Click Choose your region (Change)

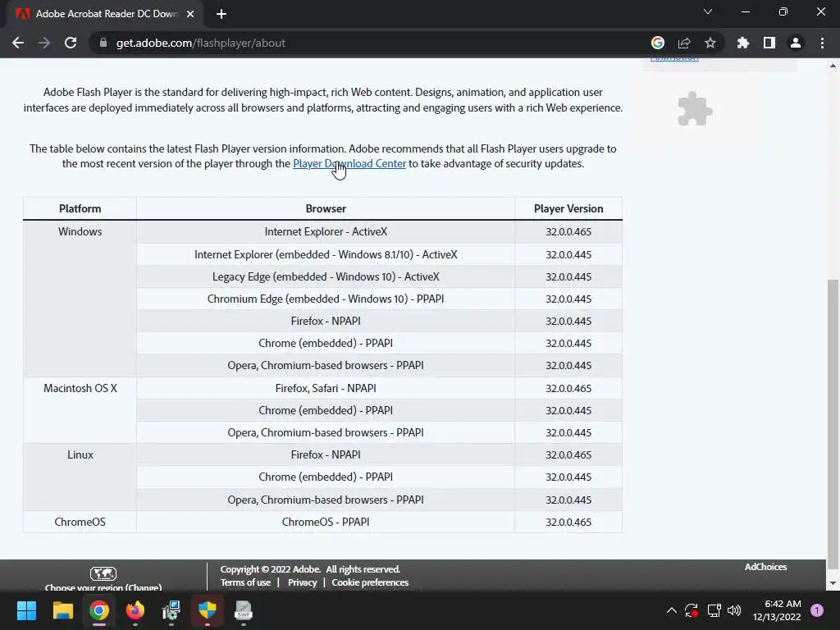click(103, 587)
